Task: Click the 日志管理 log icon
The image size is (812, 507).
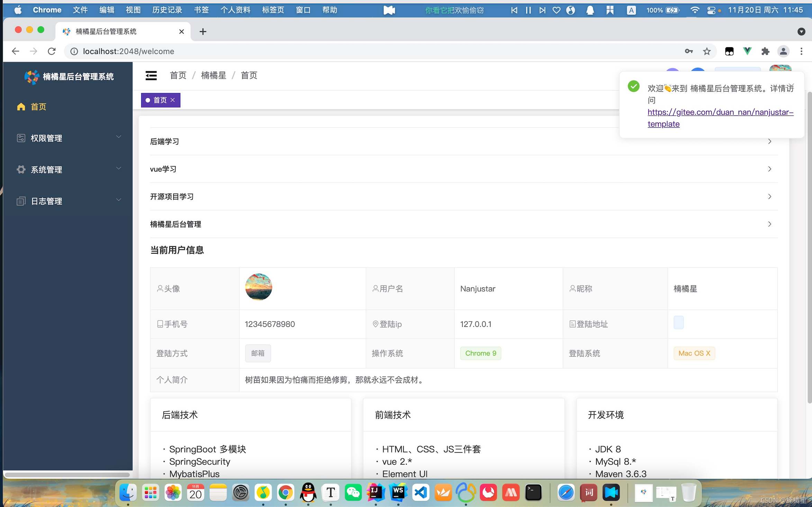Action: (x=21, y=201)
